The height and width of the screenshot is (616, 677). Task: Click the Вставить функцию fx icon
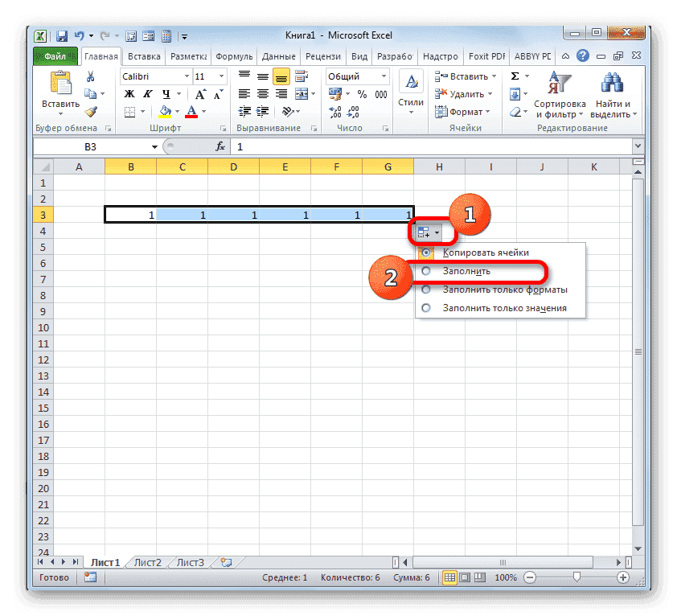tap(221, 147)
